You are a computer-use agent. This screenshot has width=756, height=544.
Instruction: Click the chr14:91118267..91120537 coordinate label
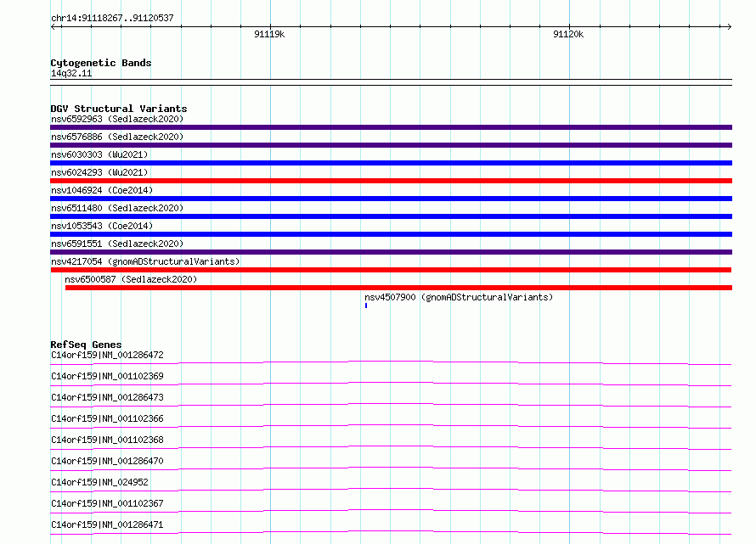pyautogui.click(x=112, y=18)
